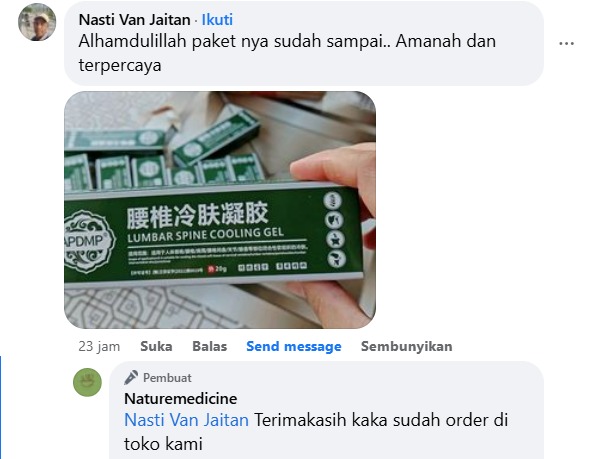Screen dimensions: 593x459
Task: Click the blue vertical reply thread line
Action: pos(1,407)
